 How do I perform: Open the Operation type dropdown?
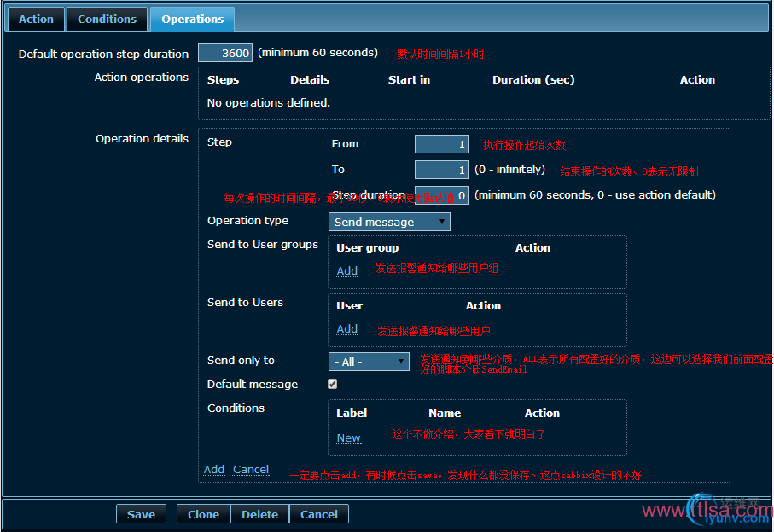point(389,222)
